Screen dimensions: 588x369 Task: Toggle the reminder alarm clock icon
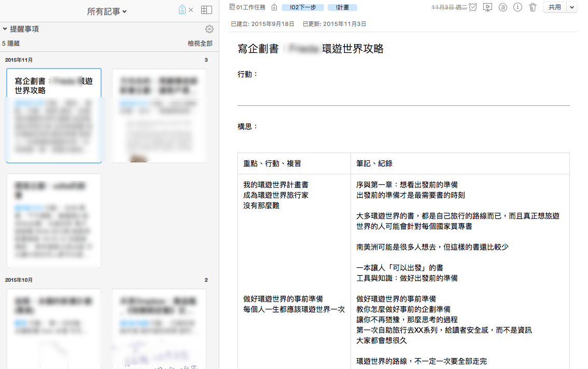[473, 7]
